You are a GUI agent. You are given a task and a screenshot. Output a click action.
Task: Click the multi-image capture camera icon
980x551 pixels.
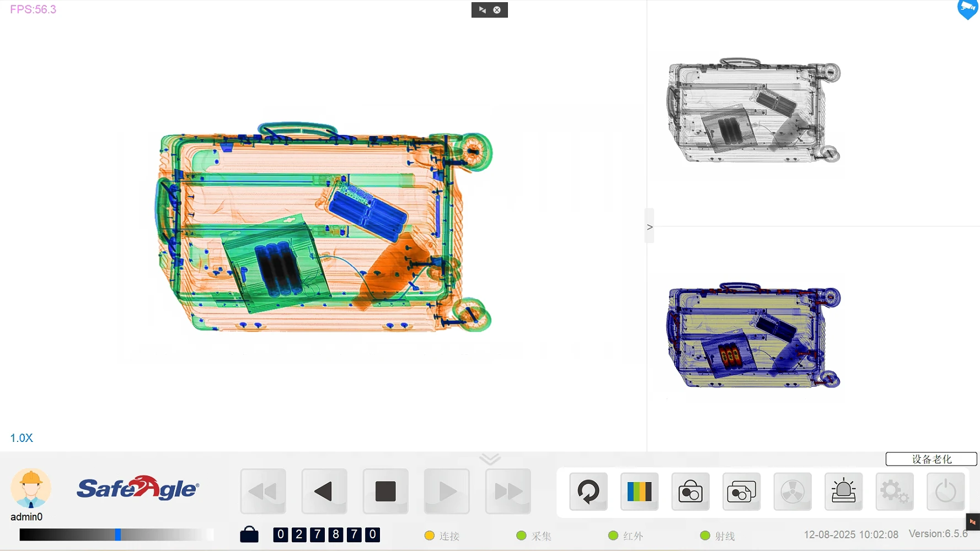click(741, 491)
